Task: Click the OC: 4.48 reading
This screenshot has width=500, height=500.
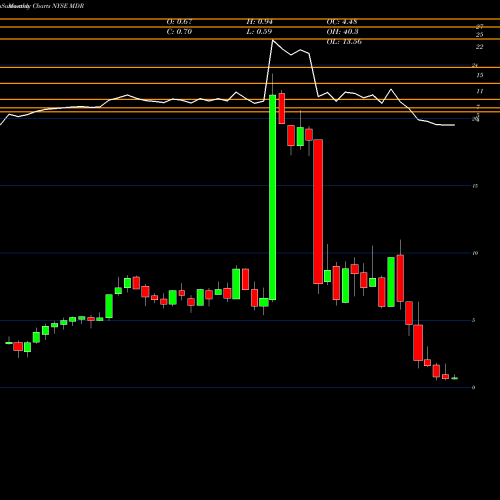Action: (342, 22)
